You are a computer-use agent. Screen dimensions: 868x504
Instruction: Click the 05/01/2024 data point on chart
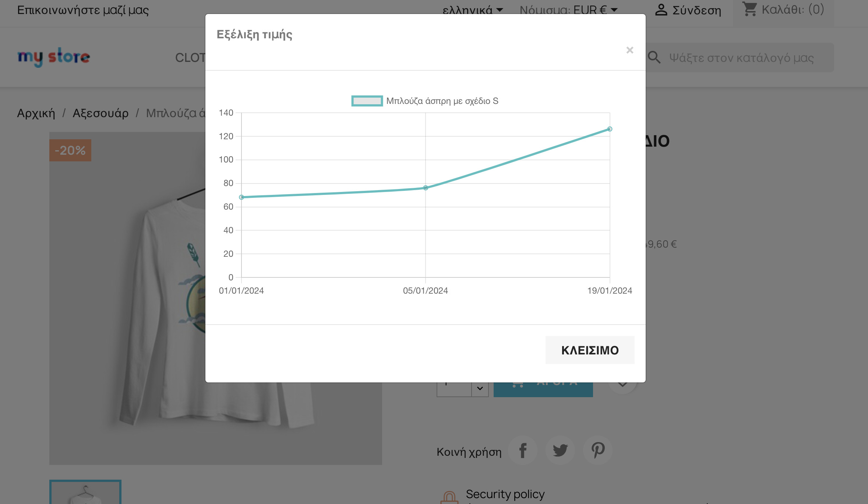point(426,188)
